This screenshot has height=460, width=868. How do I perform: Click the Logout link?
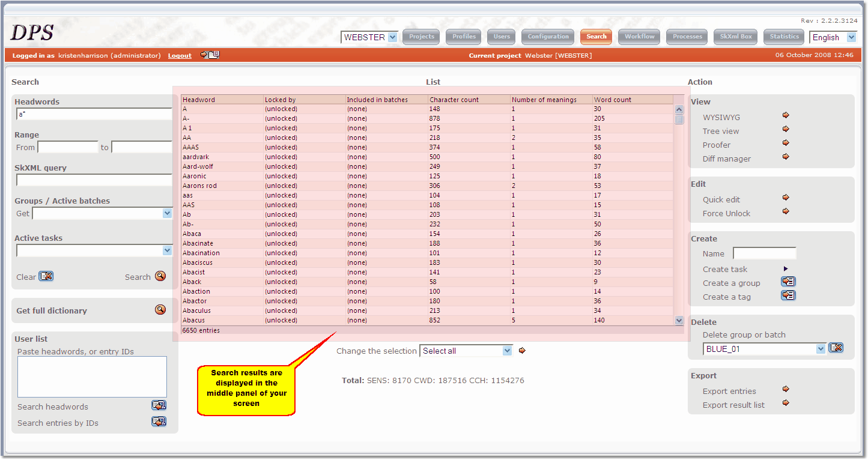pos(180,55)
